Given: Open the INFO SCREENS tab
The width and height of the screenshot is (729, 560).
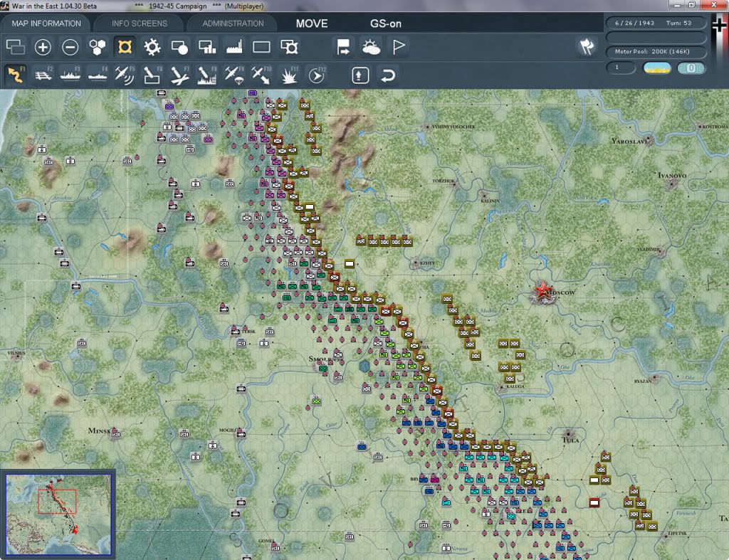Looking at the screenshot, I should [x=139, y=23].
